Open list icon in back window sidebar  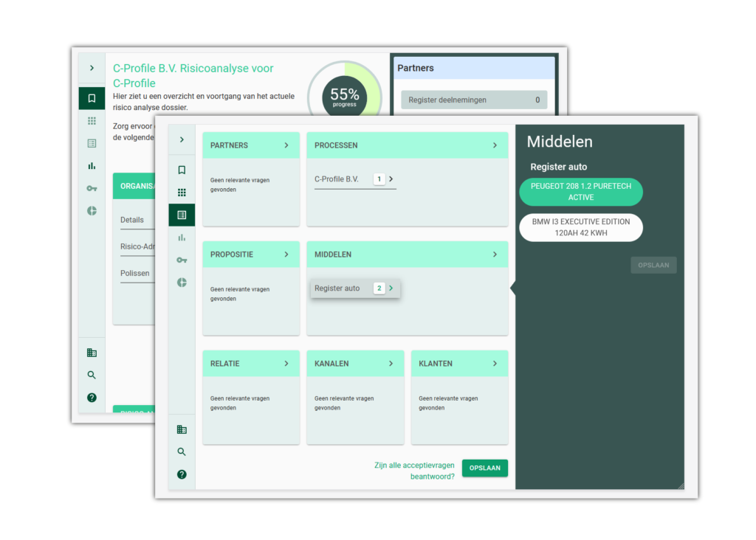coord(92,144)
